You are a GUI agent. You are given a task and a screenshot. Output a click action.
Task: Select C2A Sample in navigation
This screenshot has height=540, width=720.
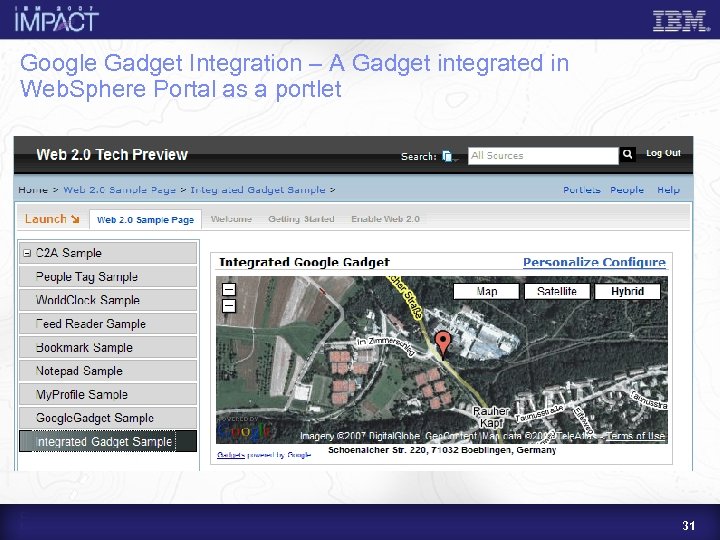click(x=108, y=253)
